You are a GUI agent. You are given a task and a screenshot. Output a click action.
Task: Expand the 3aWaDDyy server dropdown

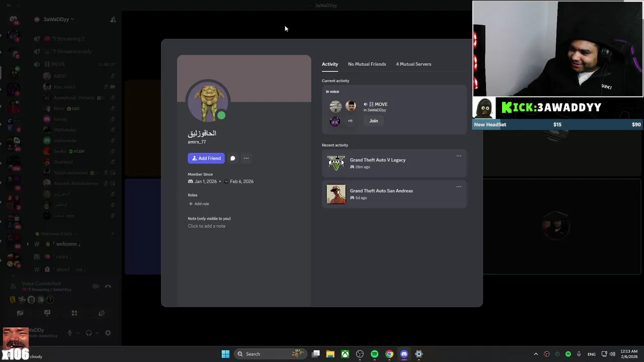tap(58, 19)
